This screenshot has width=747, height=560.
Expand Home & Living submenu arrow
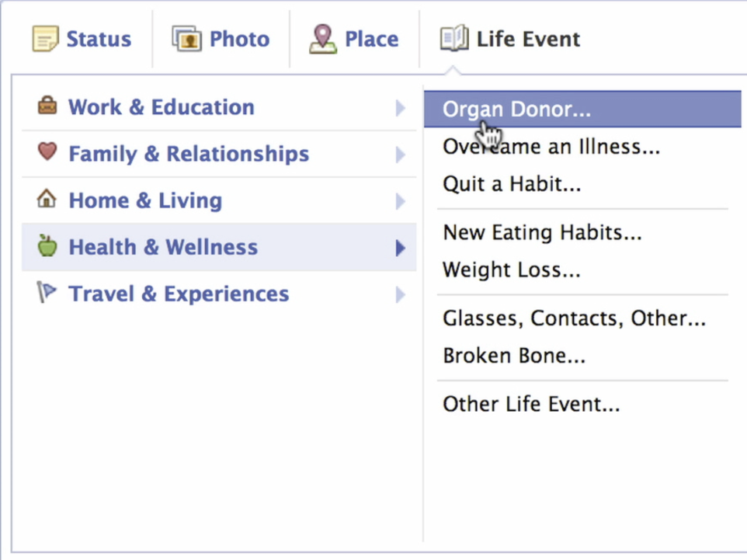pyautogui.click(x=400, y=201)
